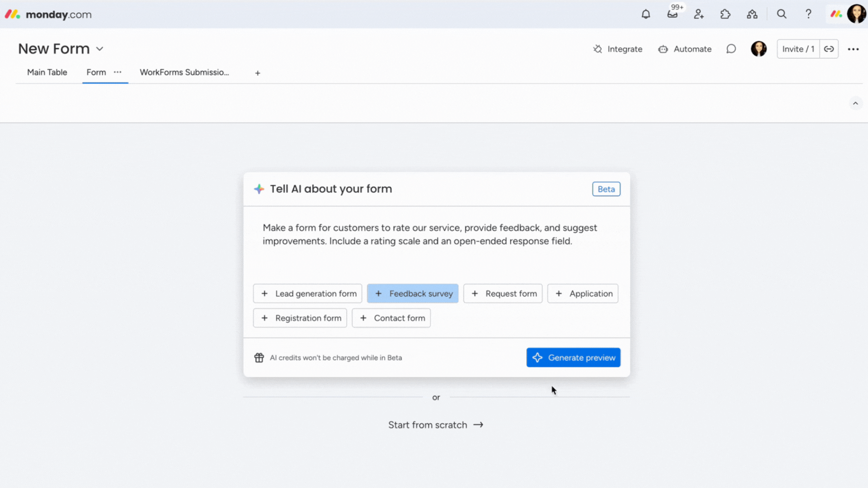
Task: Click the "Tell AI about your form" heading
Action: coord(331,189)
